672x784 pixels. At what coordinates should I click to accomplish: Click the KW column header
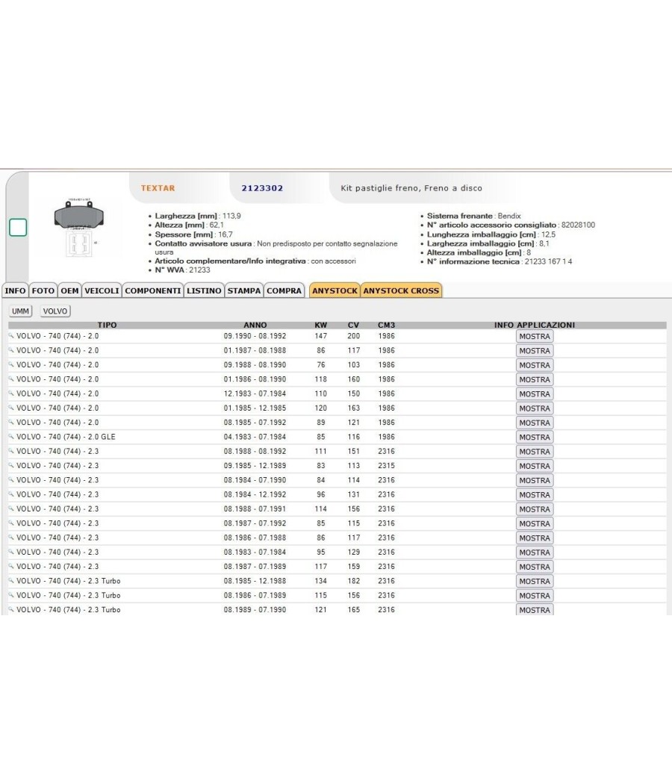pos(320,325)
